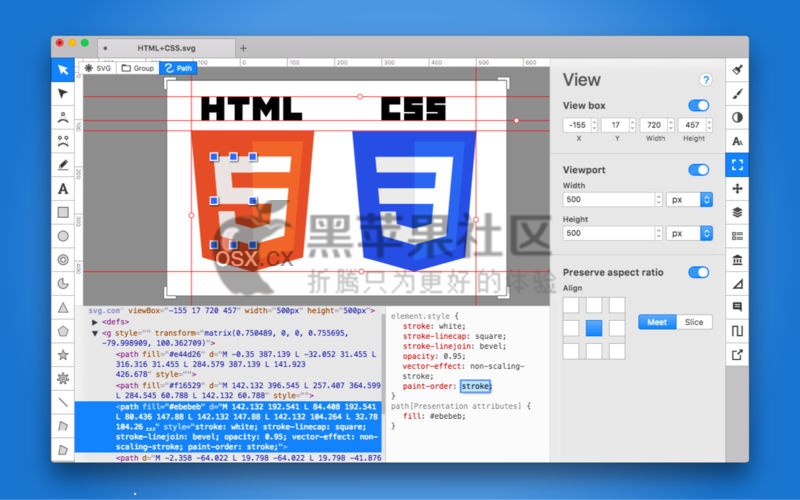The width and height of the screenshot is (800, 500).
Task: Select the SVG breadcrumb item
Action: pos(97,68)
